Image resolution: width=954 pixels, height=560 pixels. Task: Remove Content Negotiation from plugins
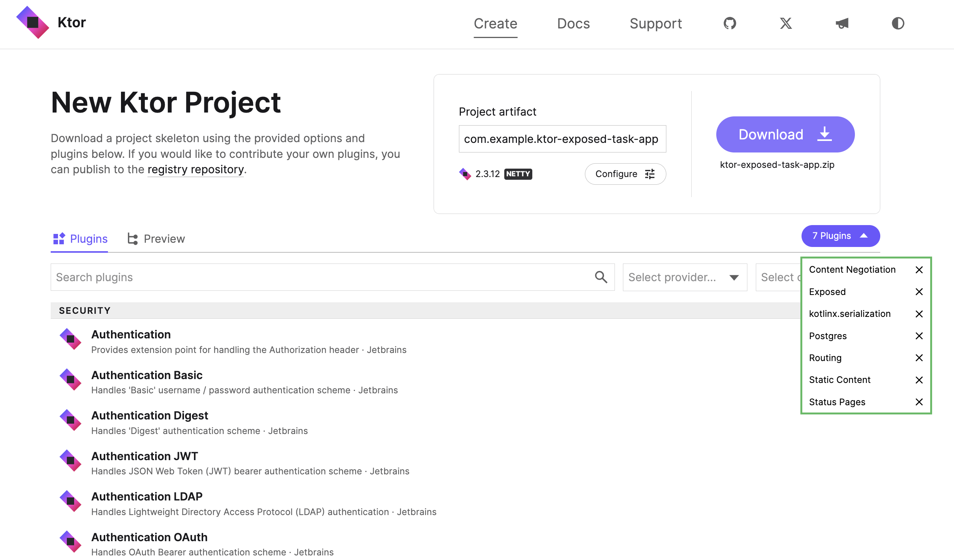(x=919, y=269)
